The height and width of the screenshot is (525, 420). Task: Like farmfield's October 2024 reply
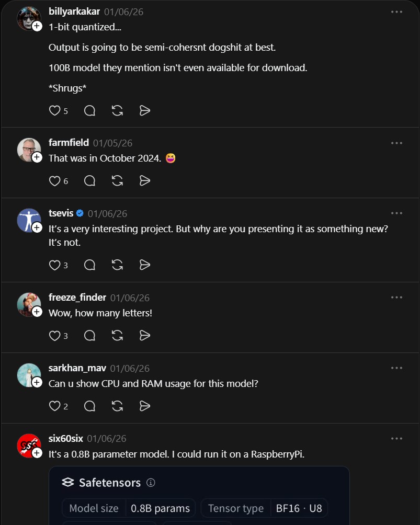point(55,180)
